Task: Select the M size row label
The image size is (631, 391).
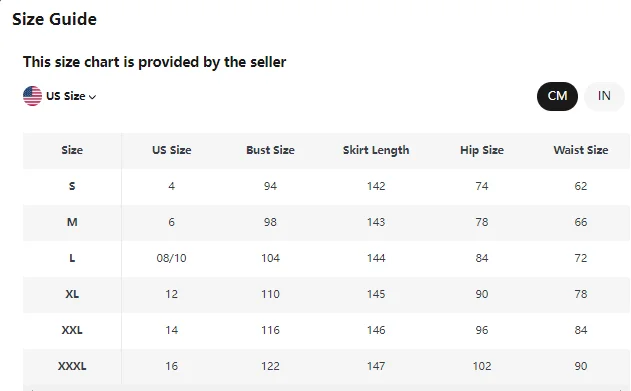Action: click(x=72, y=222)
